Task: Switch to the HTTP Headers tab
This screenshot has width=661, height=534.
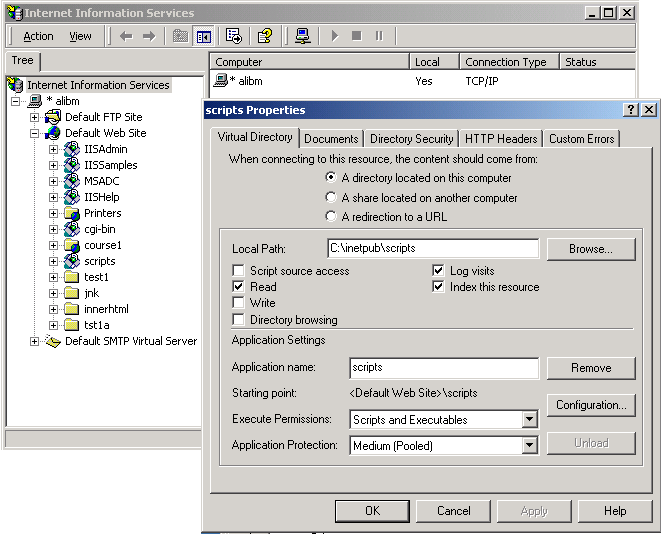Action: [501, 139]
